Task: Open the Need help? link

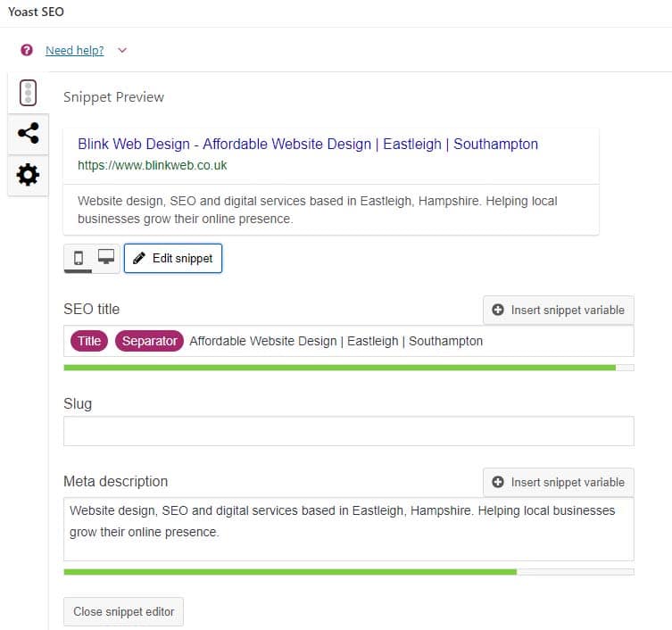Action: tap(75, 51)
